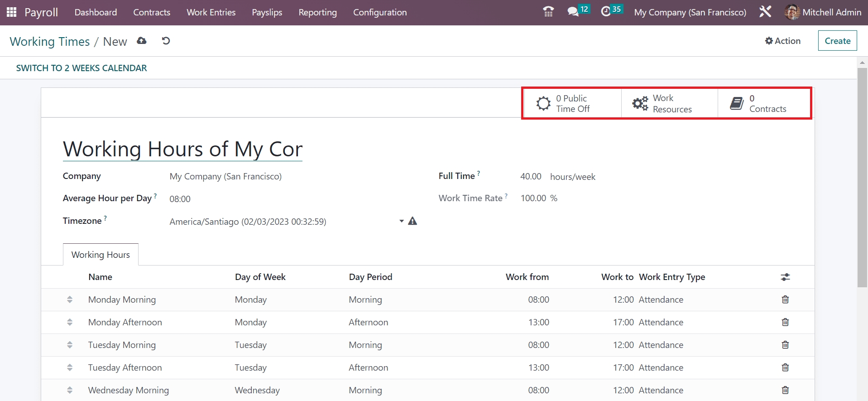
Task: Open column options toggle in table header
Action: pyautogui.click(x=785, y=277)
